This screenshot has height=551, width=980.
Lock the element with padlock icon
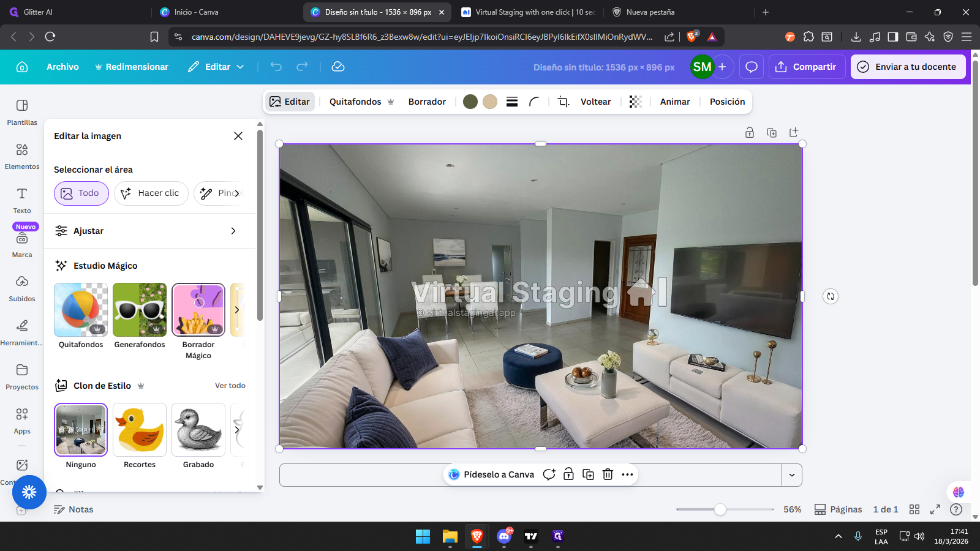(568, 474)
